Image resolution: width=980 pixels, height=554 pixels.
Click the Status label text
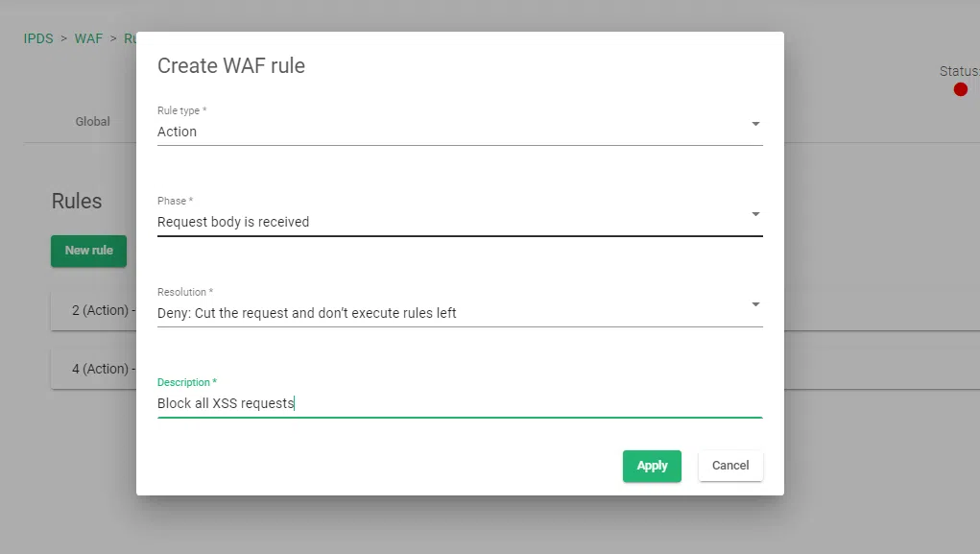pos(959,71)
